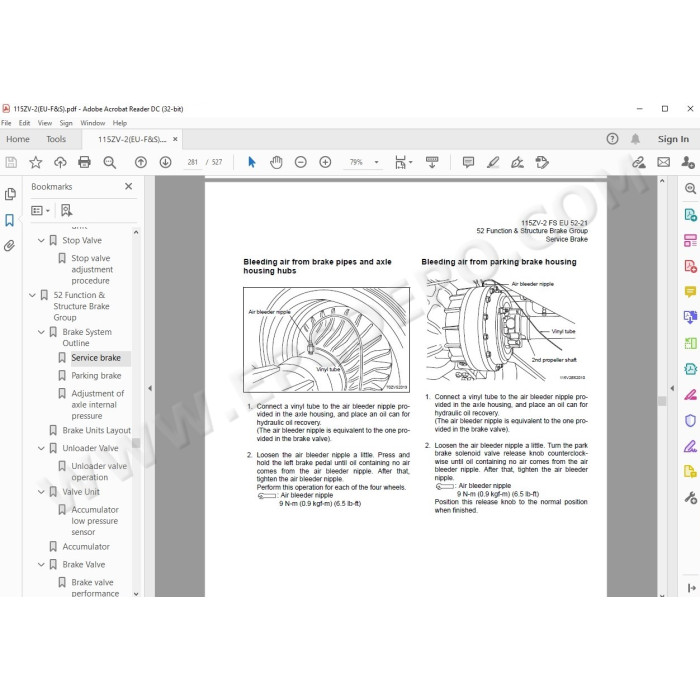This screenshot has width=700, height=700.
Task: Open the zoom level dropdown arrow
Action: tap(376, 162)
